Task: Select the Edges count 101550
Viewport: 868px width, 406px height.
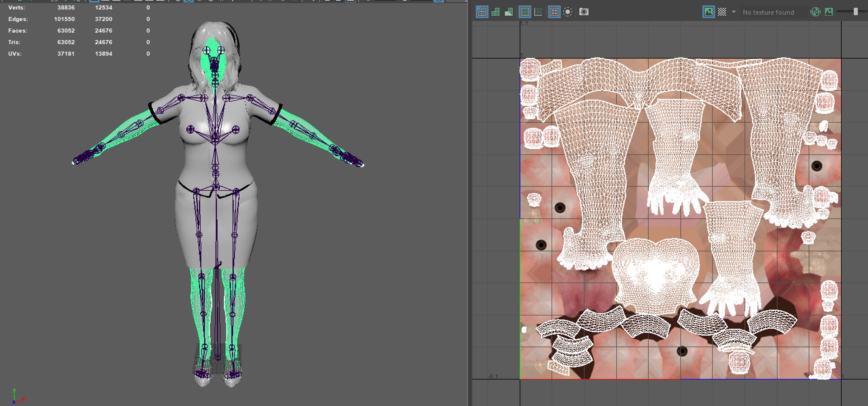Action: [64, 19]
